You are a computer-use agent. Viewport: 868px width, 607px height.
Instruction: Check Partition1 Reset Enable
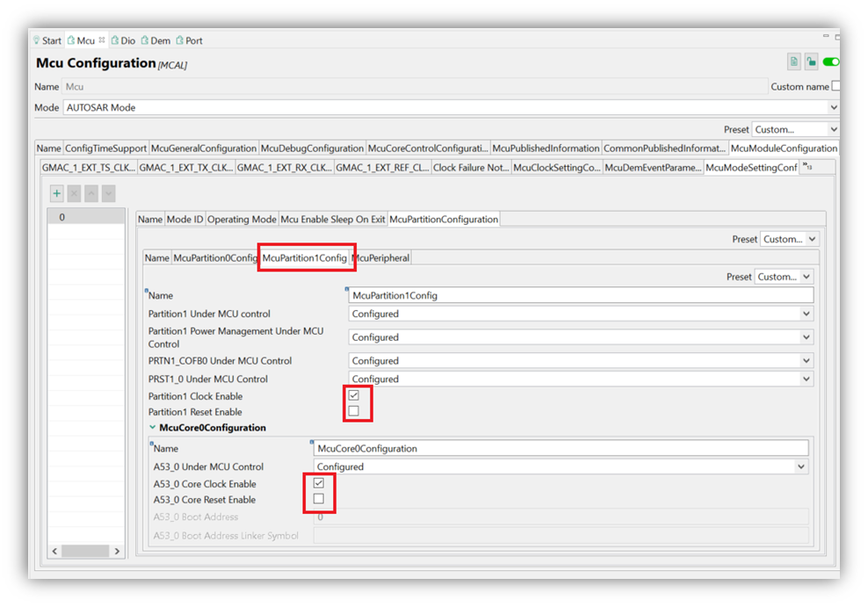click(x=354, y=410)
